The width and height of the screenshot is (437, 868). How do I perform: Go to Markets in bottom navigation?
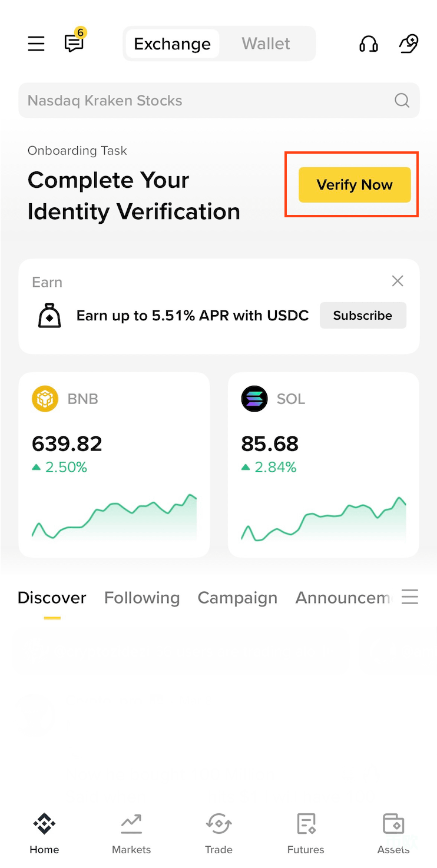point(131,834)
